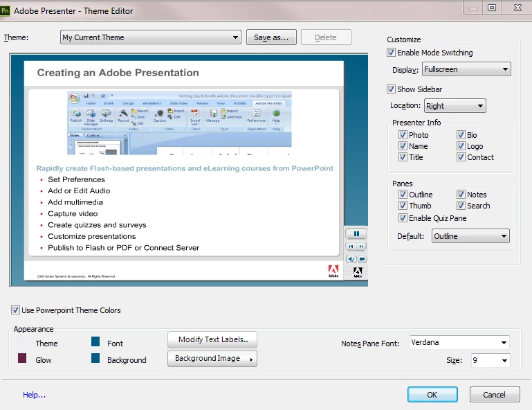Viewport: 532px width, 410px height.
Task: Pick the Font color swatch
Action: pos(95,341)
